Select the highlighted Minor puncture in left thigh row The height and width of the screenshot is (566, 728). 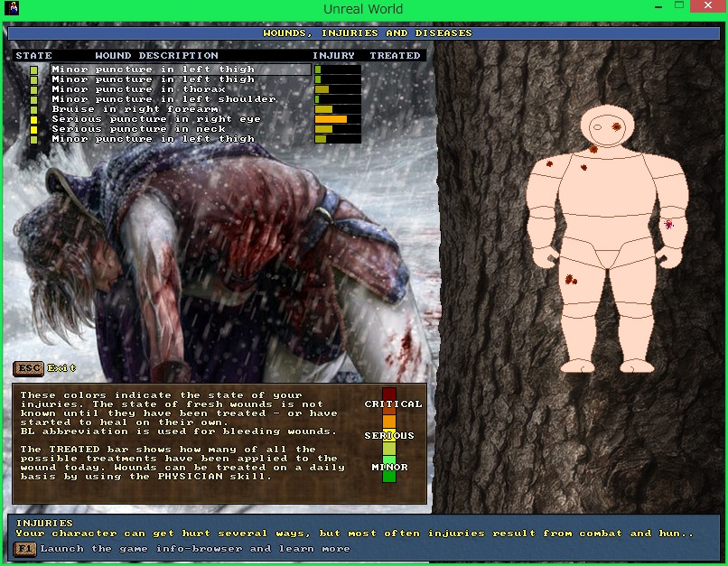tap(181, 70)
